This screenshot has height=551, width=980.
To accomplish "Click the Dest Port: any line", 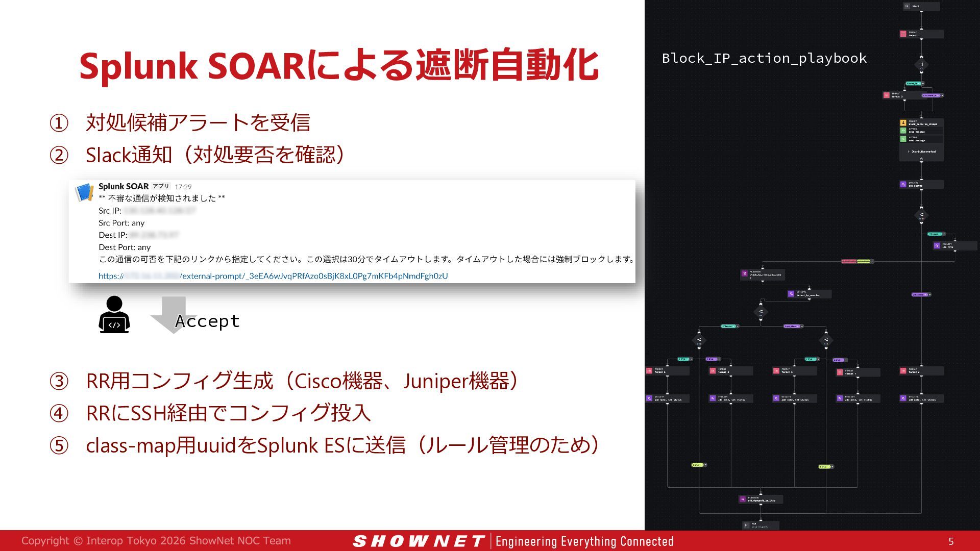I will point(125,247).
